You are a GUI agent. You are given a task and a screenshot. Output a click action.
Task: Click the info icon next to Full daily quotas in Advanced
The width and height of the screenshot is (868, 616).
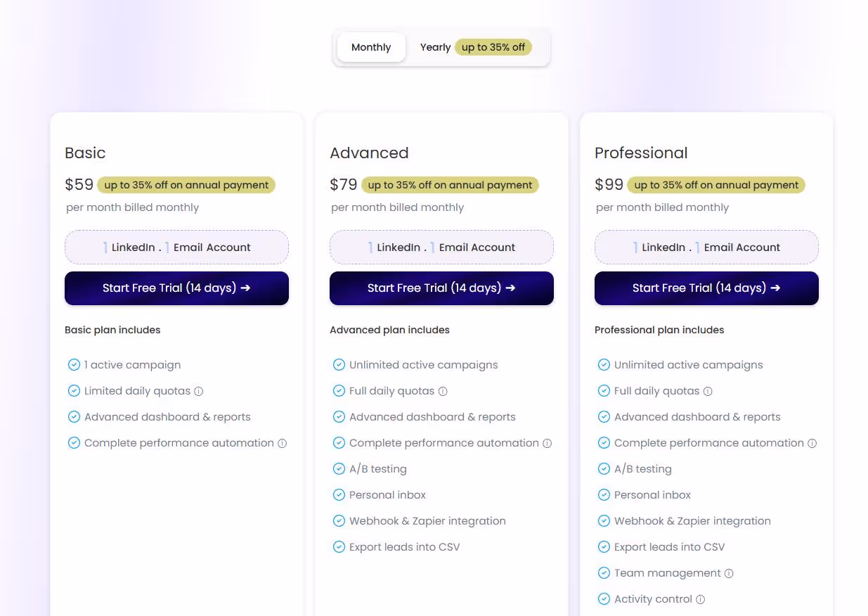click(x=444, y=390)
